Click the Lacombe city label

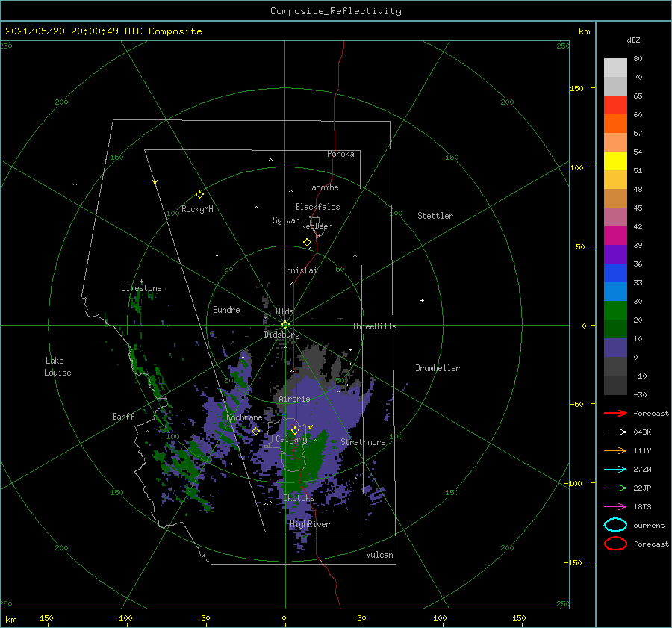click(323, 187)
